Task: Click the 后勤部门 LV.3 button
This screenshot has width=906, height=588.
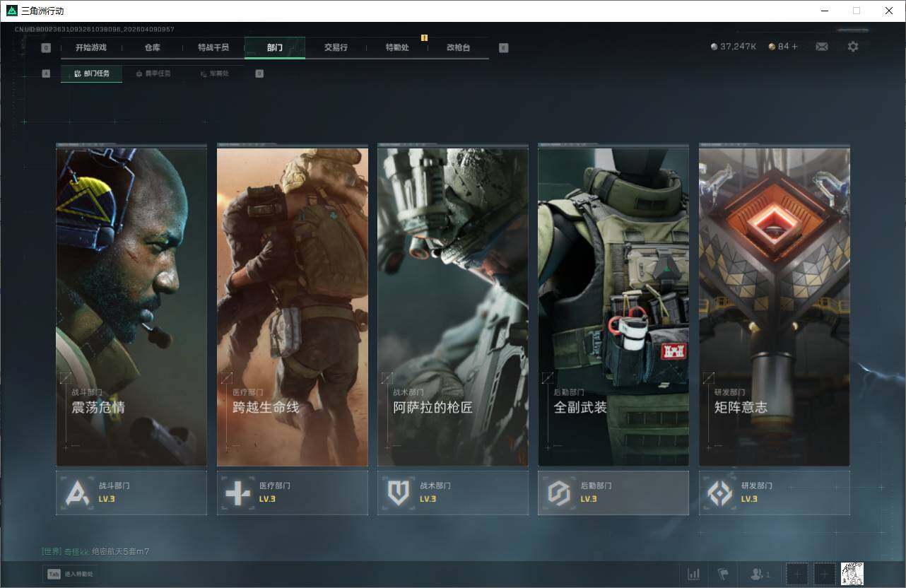Action: tap(613, 493)
